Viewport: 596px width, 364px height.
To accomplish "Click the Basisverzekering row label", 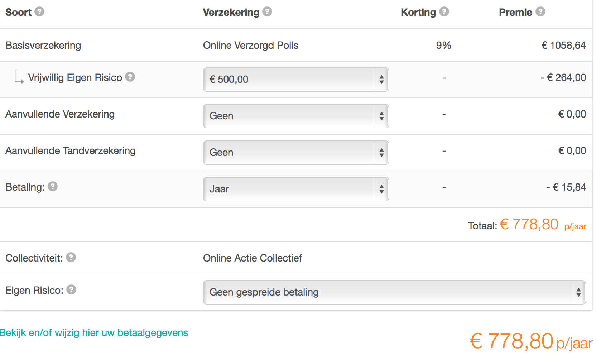I will pos(43,45).
